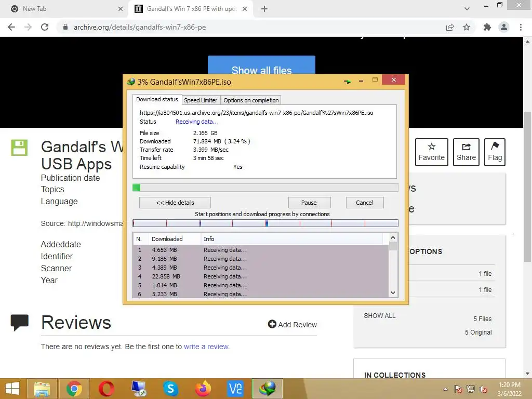
Task: Pause the IDM download
Action: pos(309,203)
